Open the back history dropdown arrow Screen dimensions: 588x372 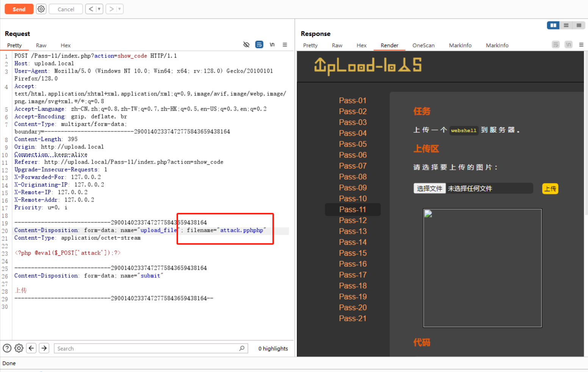(x=99, y=9)
